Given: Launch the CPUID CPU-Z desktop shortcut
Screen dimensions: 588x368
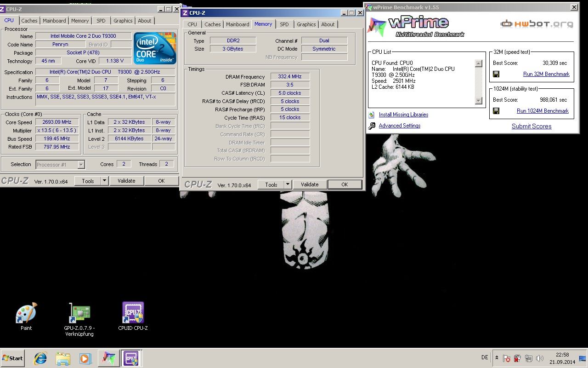Looking at the screenshot, I should pyautogui.click(x=133, y=316).
